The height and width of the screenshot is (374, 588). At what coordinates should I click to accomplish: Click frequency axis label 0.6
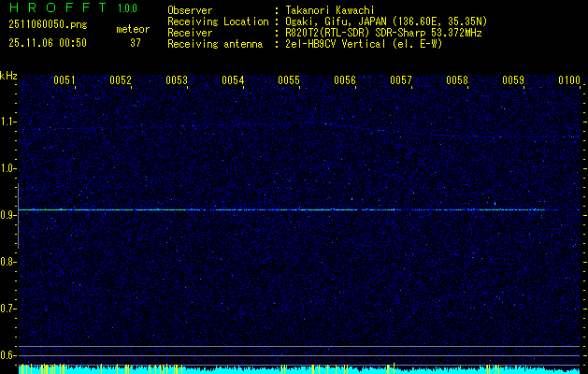tap(7, 355)
